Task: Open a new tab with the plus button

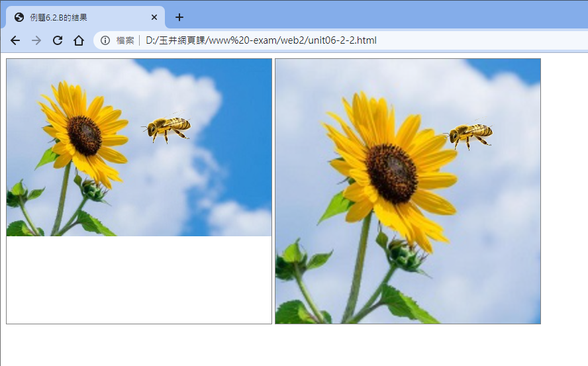Action: 179,17
